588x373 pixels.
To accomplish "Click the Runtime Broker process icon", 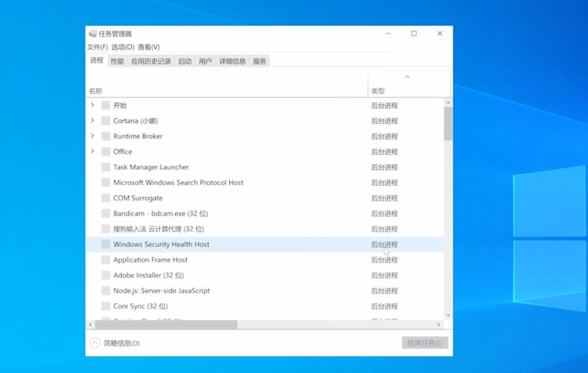I will click(x=106, y=136).
